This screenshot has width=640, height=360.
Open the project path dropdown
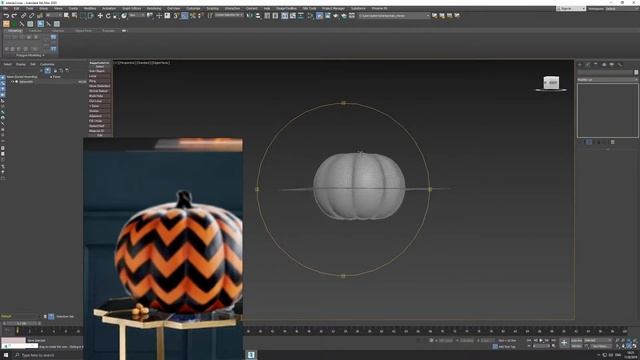pos(394,16)
